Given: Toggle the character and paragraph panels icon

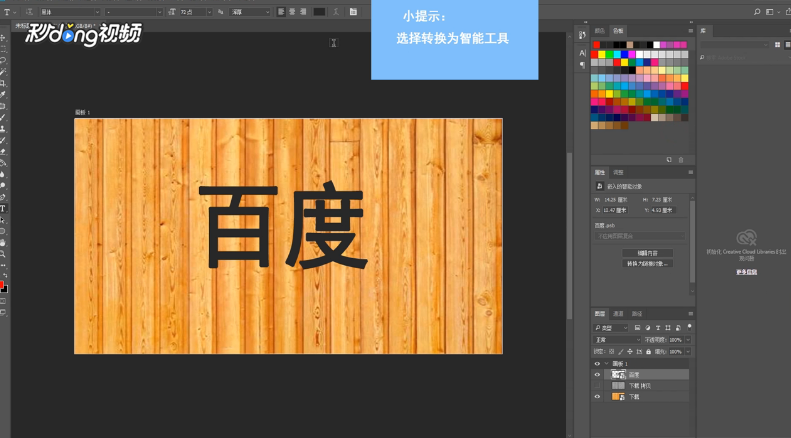Looking at the screenshot, I should pos(353,12).
